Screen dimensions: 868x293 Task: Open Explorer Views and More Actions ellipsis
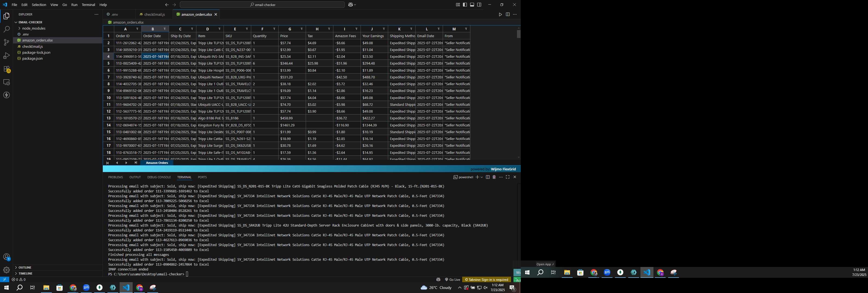96,14
